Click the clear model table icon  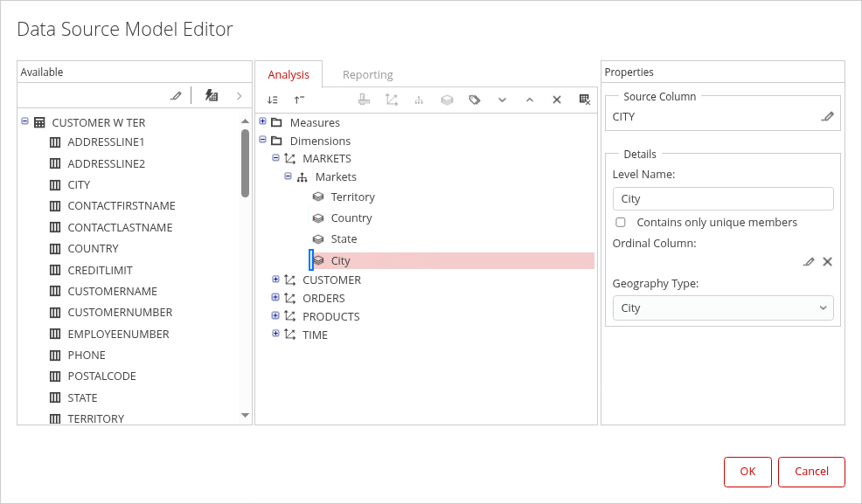pos(585,100)
